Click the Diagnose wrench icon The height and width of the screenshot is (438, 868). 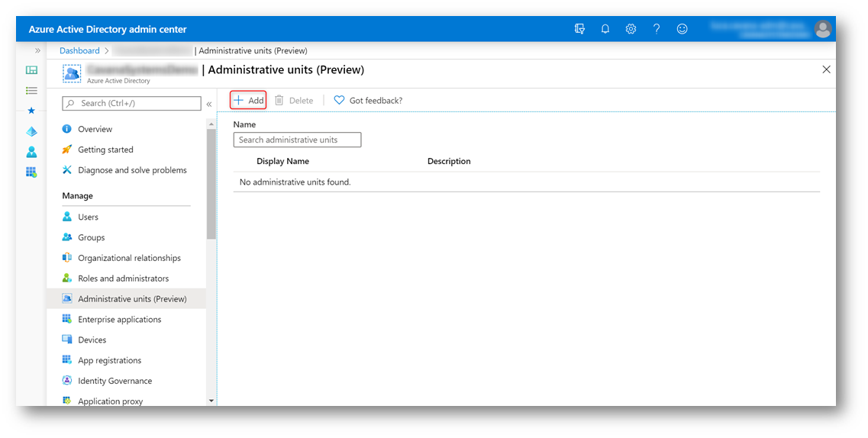coord(67,169)
